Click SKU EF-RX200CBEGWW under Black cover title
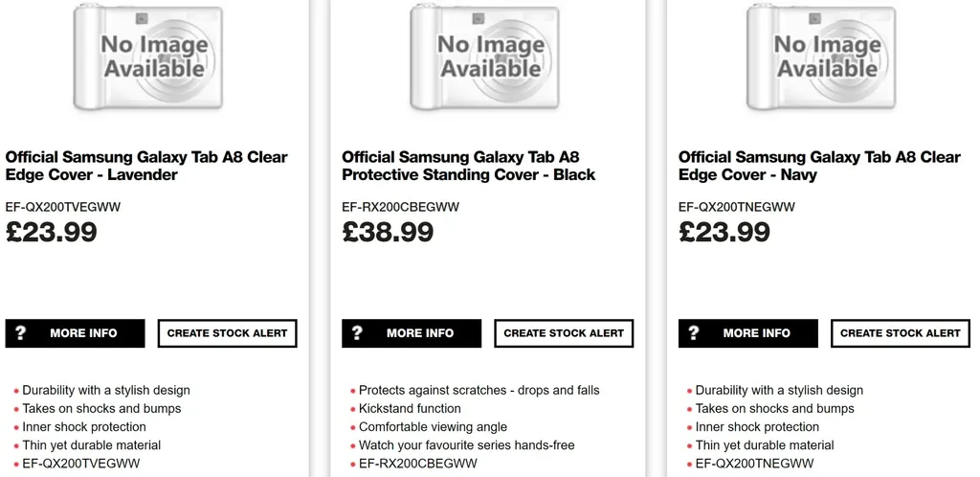The image size is (980, 477). coord(400,207)
